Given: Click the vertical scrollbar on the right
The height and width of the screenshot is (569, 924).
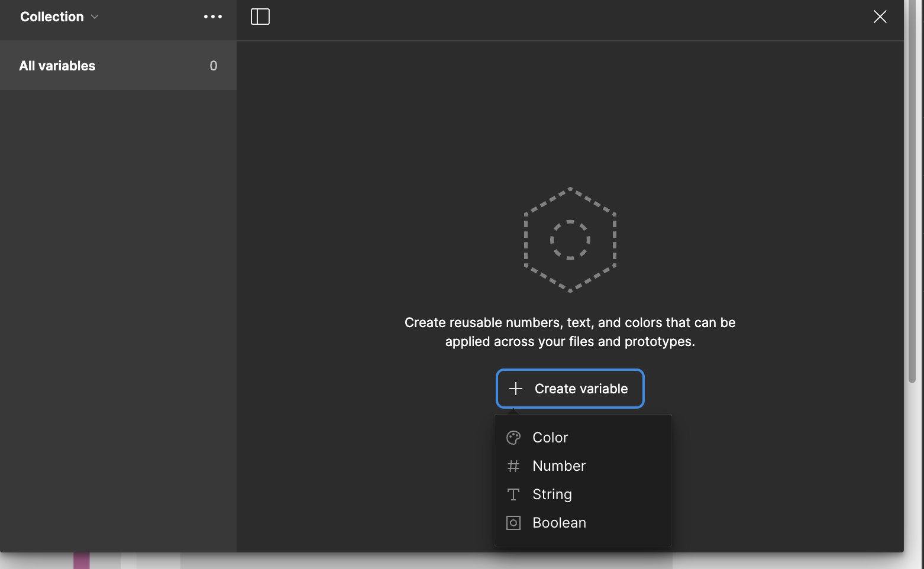Looking at the screenshot, I should coord(912,191).
